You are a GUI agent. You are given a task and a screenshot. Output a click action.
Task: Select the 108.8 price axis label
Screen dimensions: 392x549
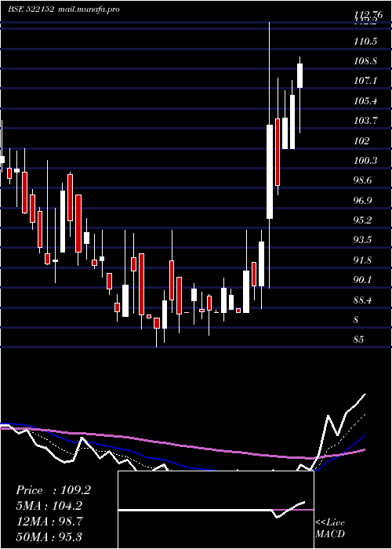pos(366,61)
